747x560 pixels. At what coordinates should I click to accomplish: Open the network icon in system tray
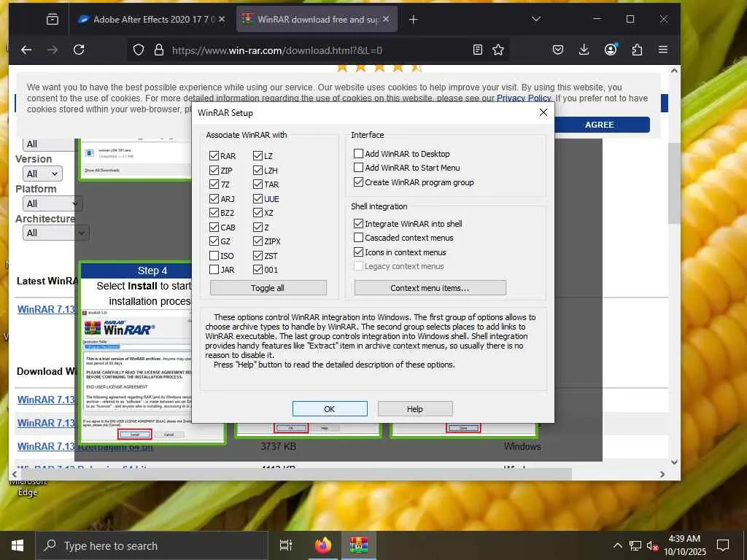tap(635, 545)
